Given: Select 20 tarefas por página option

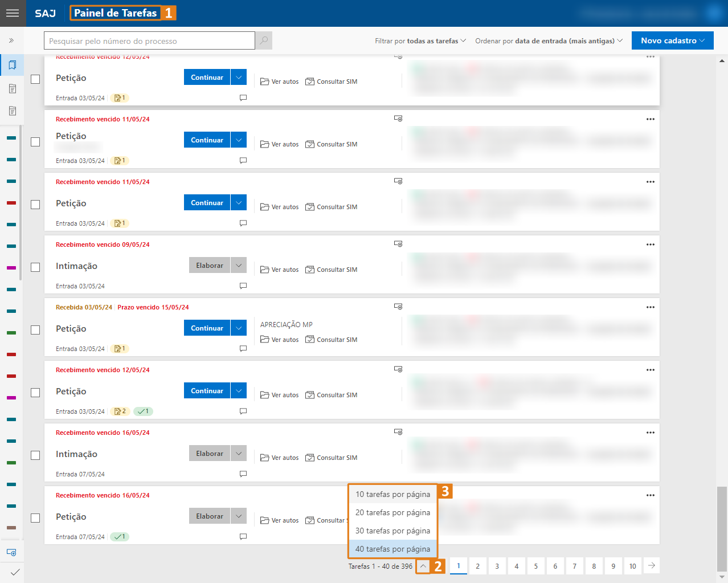Looking at the screenshot, I should [x=392, y=512].
